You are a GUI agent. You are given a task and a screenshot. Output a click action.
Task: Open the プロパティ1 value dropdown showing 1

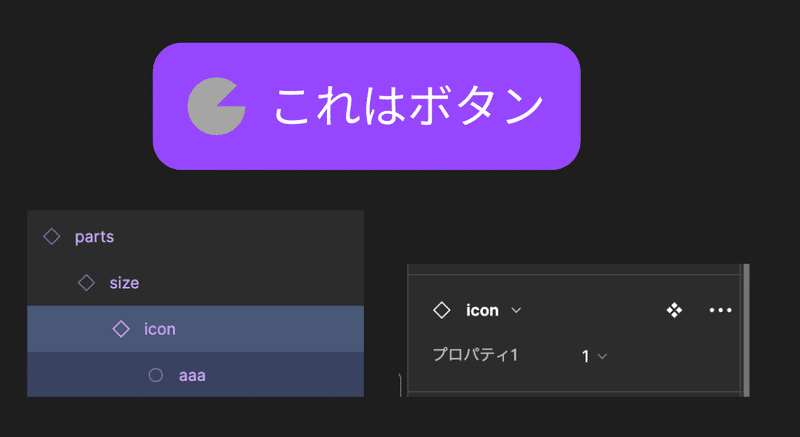[594, 356]
